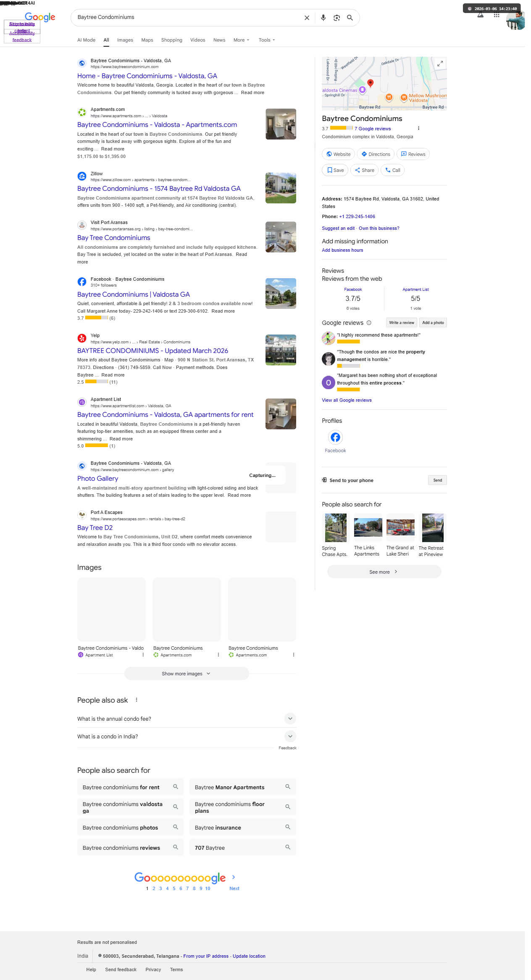Viewport: 531px width, 980px height.
Task: Click the Facebook favicon in search results
Action: point(82,282)
